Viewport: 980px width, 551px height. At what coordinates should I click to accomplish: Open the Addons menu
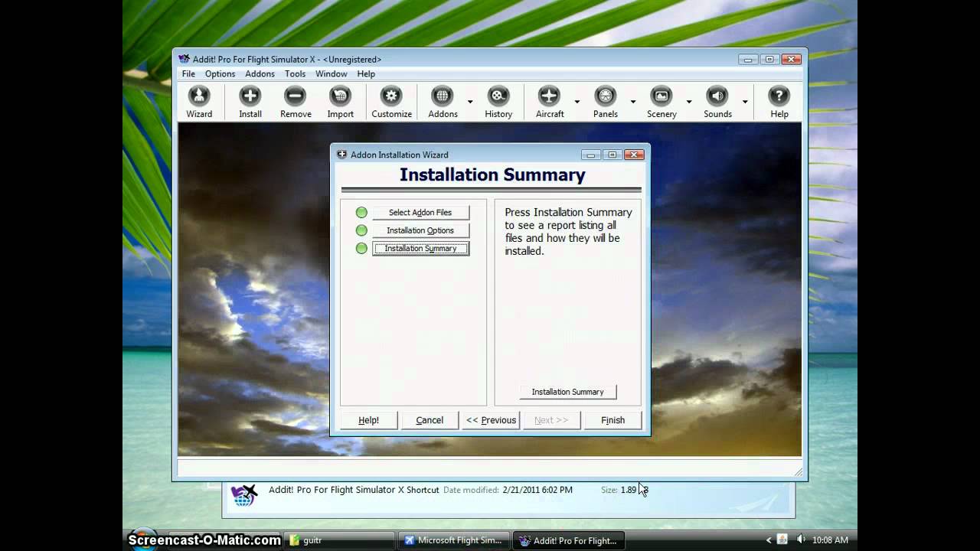260,74
